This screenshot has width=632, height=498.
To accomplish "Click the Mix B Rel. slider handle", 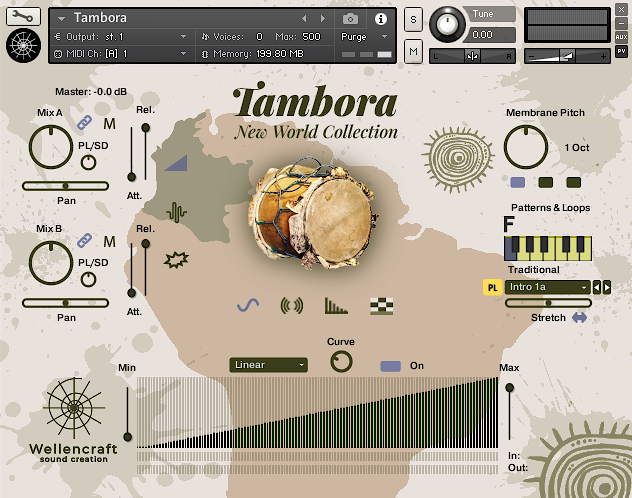I will (146, 244).
